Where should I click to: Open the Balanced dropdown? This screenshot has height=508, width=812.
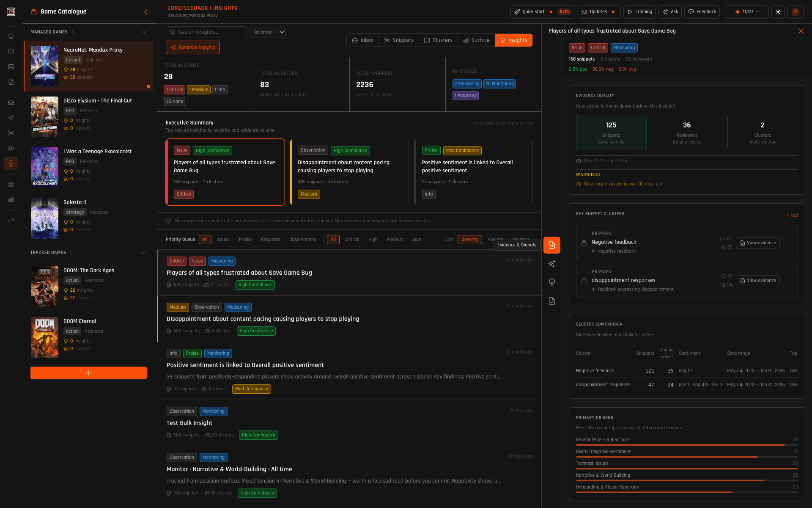coord(268,32)
